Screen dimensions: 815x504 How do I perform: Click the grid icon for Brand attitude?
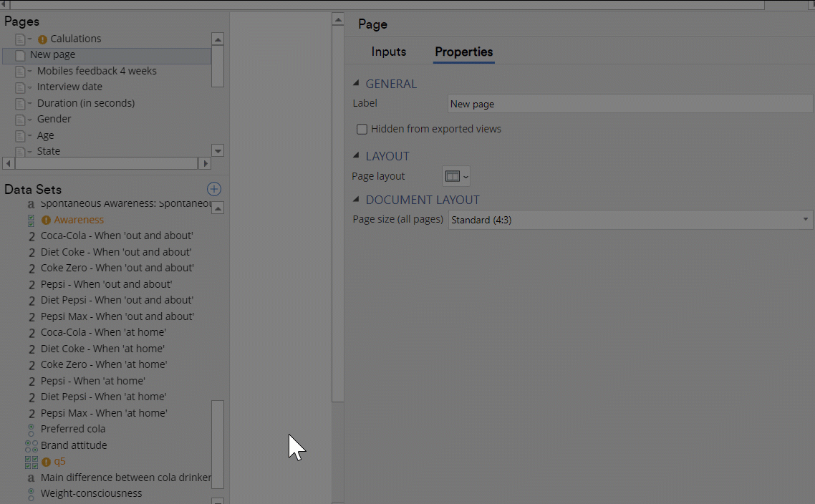(x=32, y=446)
